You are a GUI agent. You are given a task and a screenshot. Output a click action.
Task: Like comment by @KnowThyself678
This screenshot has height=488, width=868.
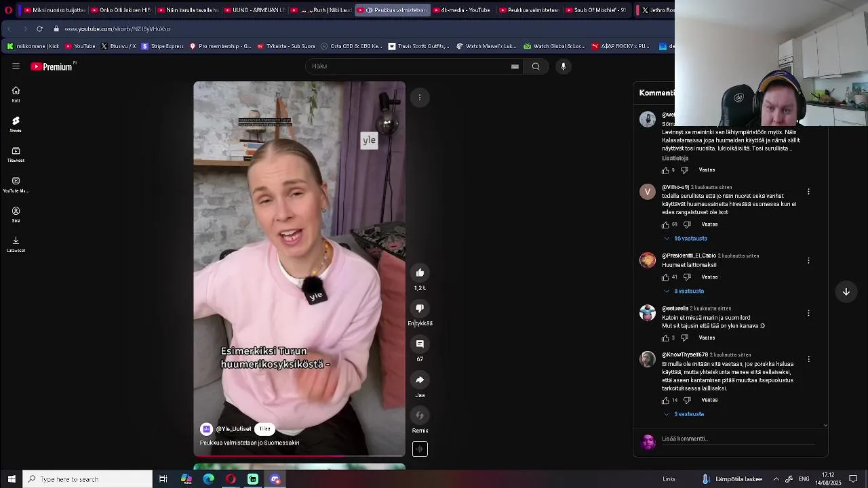coord(665,401)
